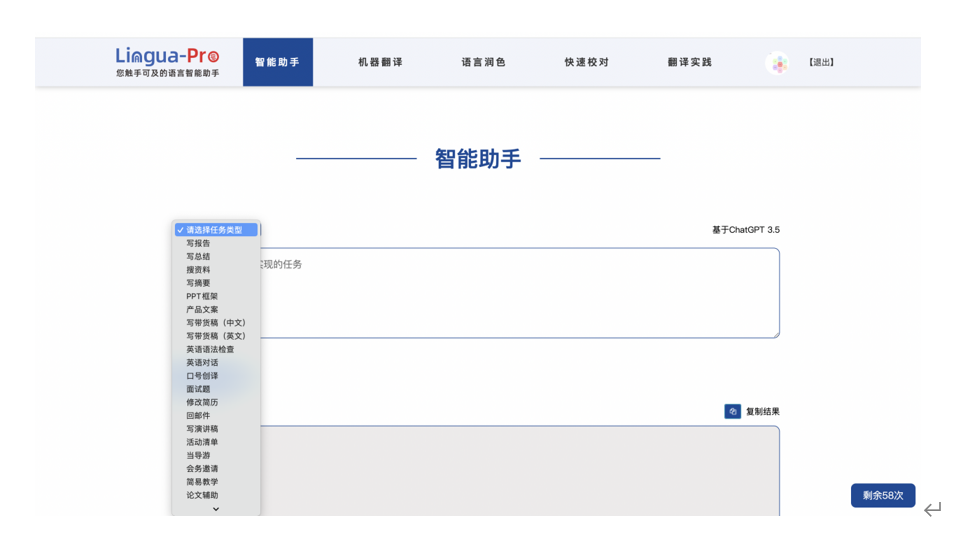Select 论文辅助 from the list

202,495
